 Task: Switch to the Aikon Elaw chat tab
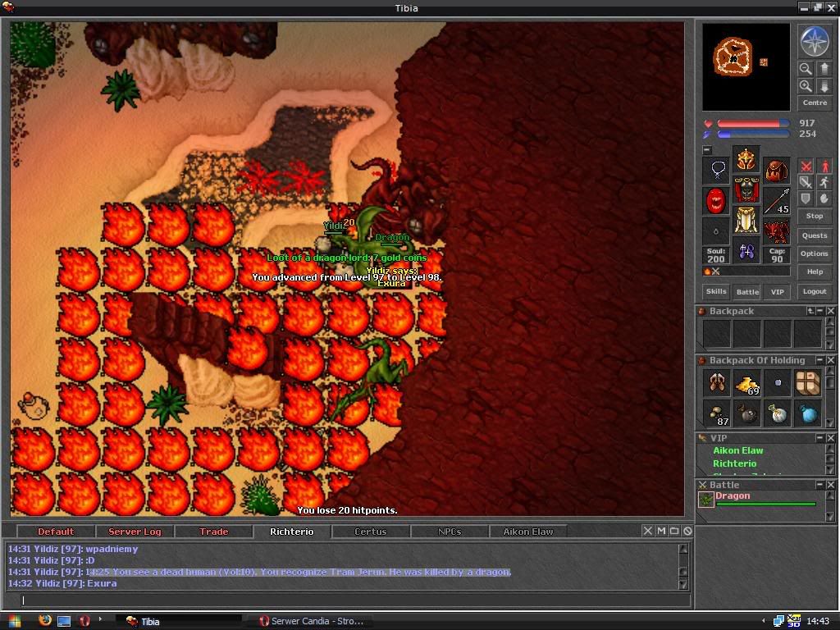coord(527,532)
